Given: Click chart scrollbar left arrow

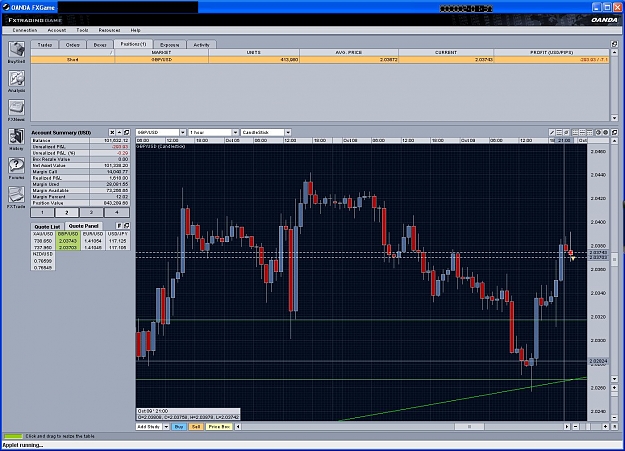Looking at the screenshot, I should point(238,427).
